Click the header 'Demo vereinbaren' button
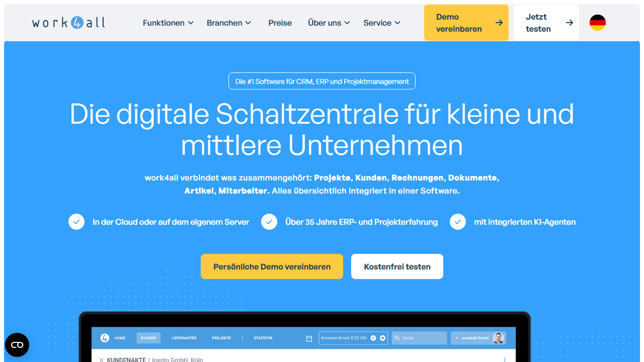Image resolution: width=644 pixels, height=362 pixels. tap(466, 23)
